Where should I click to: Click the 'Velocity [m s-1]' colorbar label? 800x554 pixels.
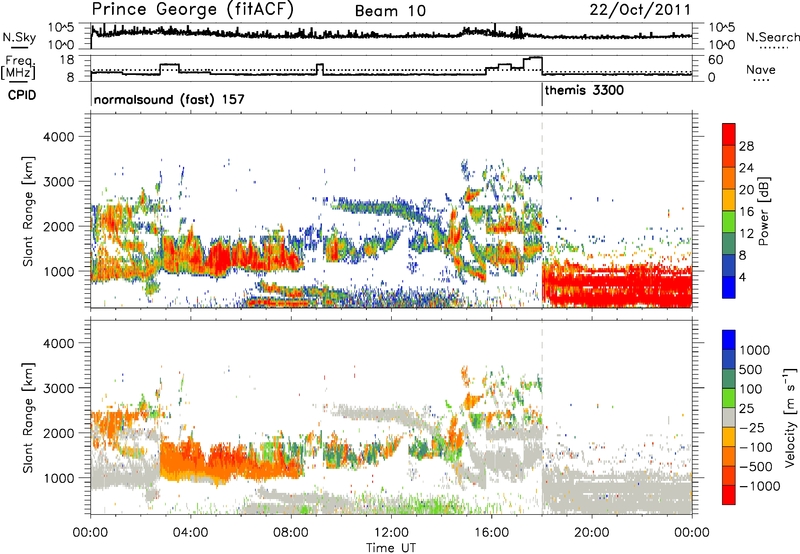(x=790, y=417)
